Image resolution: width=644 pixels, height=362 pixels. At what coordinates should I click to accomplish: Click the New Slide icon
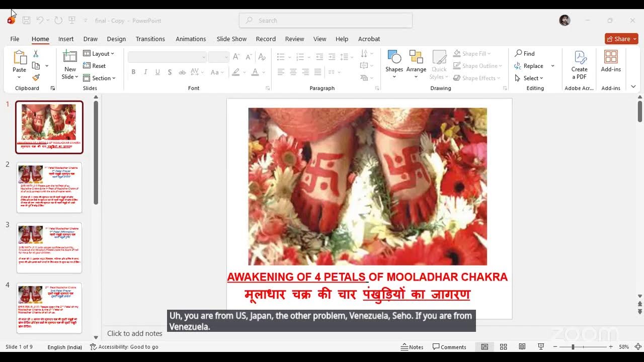(70, 57)
